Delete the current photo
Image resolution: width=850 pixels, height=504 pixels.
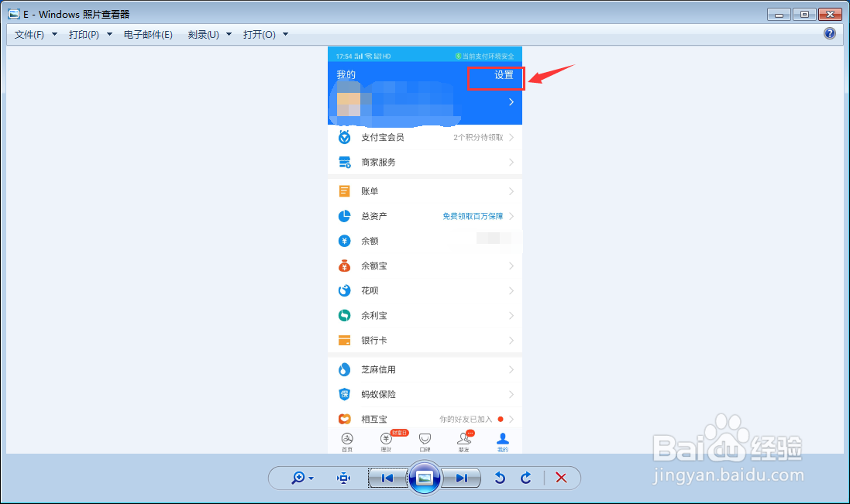click(561, 478)
